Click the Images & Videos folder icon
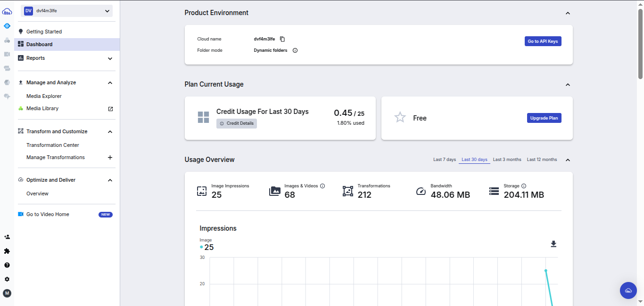644x306 pixels. point(275,191)
